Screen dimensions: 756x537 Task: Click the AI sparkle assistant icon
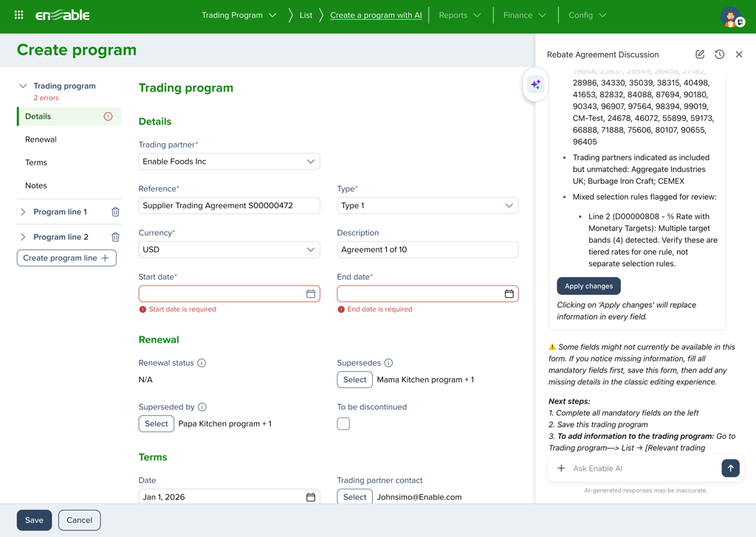(535, 85)
